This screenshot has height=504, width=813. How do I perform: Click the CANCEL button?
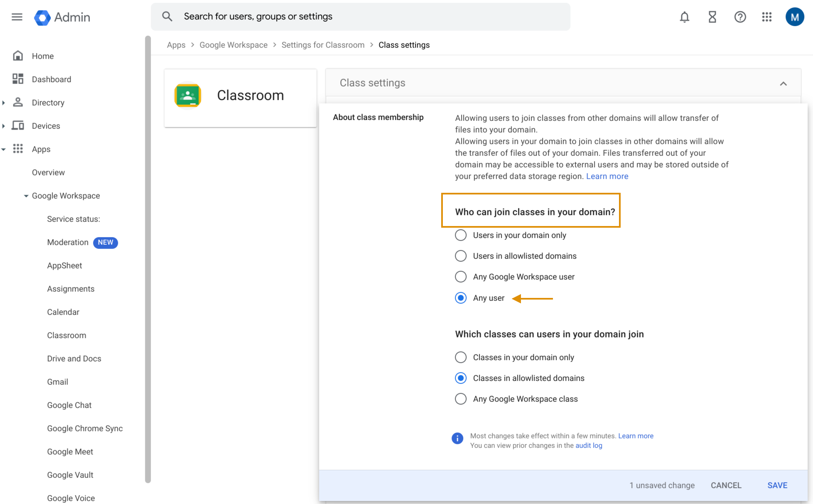click(726, 485)
